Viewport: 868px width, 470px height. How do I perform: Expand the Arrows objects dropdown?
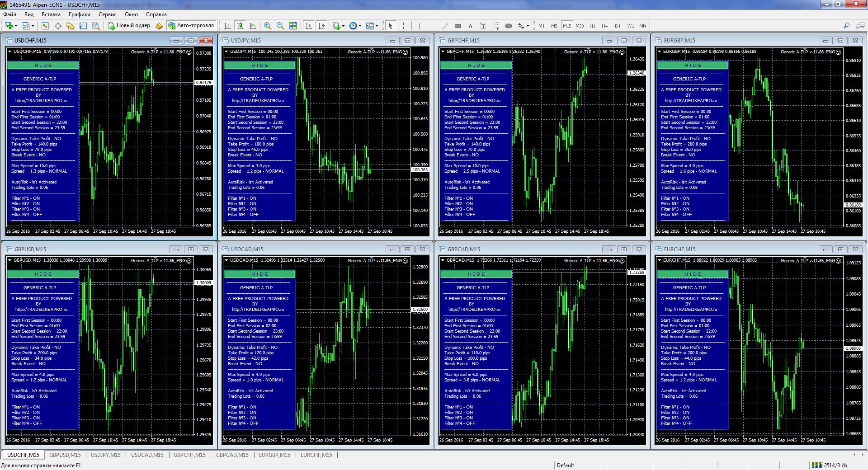[528, 26]
